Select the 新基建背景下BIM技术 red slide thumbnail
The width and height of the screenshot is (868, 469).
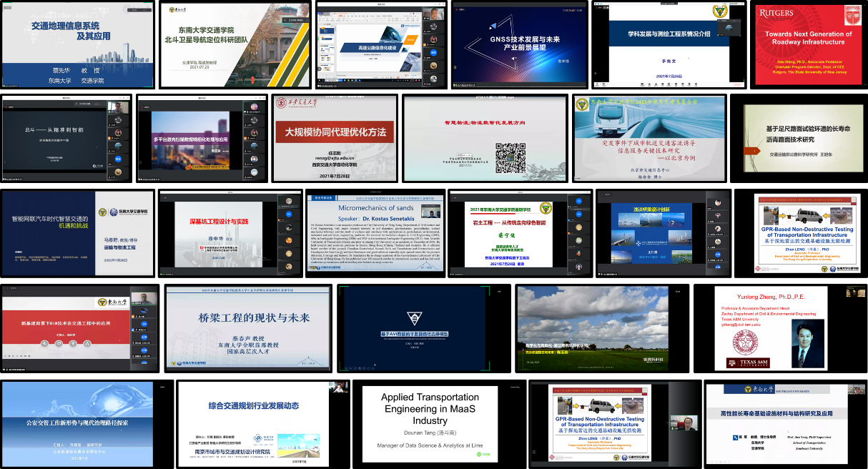(x=80, y=329)
